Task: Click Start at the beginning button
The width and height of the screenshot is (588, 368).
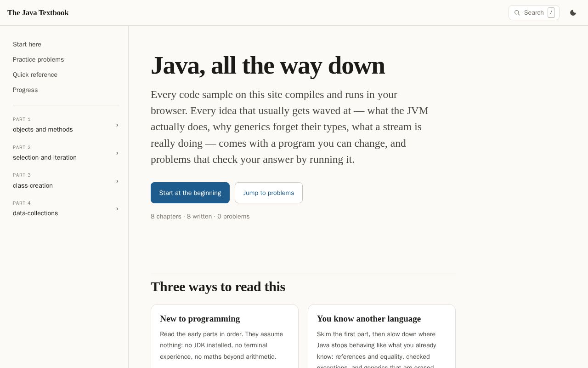Action: (190, 193)
